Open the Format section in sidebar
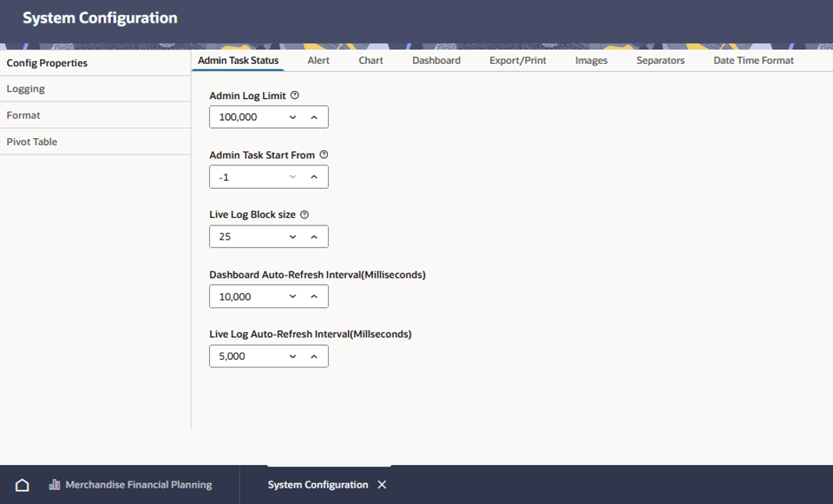Image resolution: width=833 pixels, height=504 pixels. 95,115
